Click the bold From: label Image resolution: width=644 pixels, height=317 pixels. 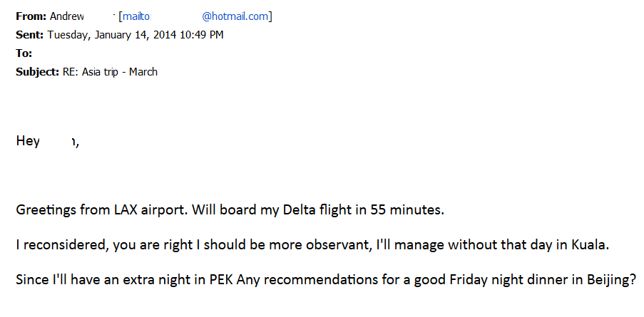[x=31, y=16]
